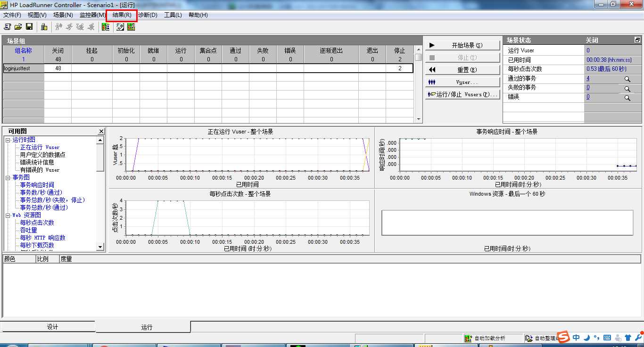Click the passed transactions count link 4
644x347 pixels.
588,79
